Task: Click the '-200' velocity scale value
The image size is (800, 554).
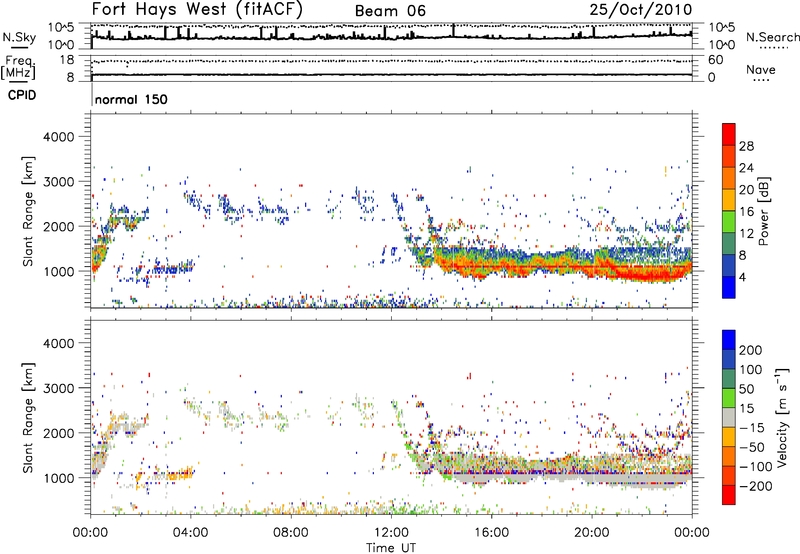Action: coord(754,487)
